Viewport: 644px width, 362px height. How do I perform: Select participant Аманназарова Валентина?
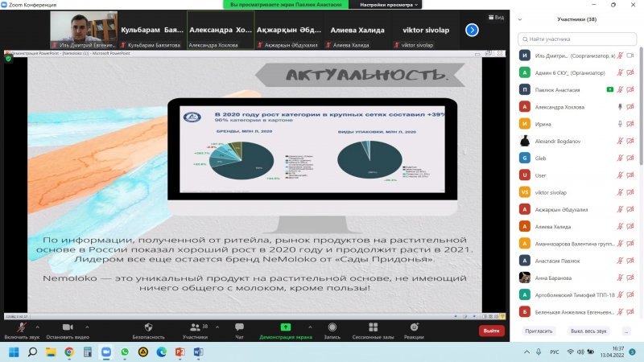point(577,244)
